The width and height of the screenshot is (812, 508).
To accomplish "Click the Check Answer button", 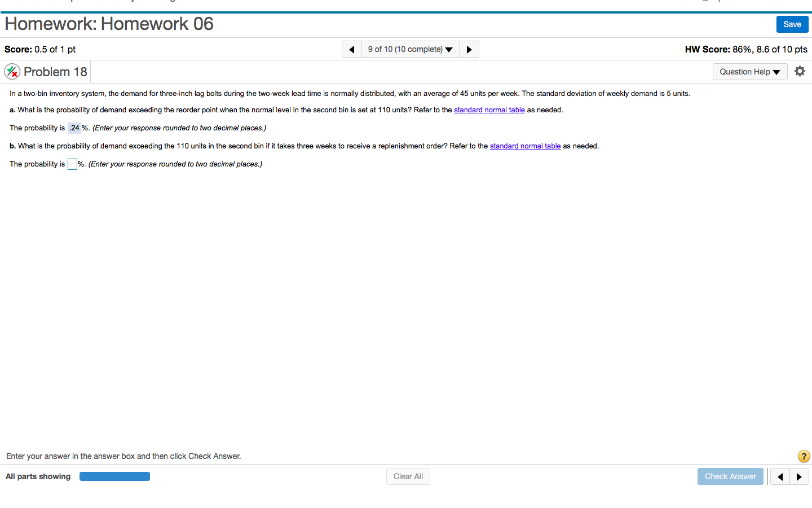I will coord(730,476).
